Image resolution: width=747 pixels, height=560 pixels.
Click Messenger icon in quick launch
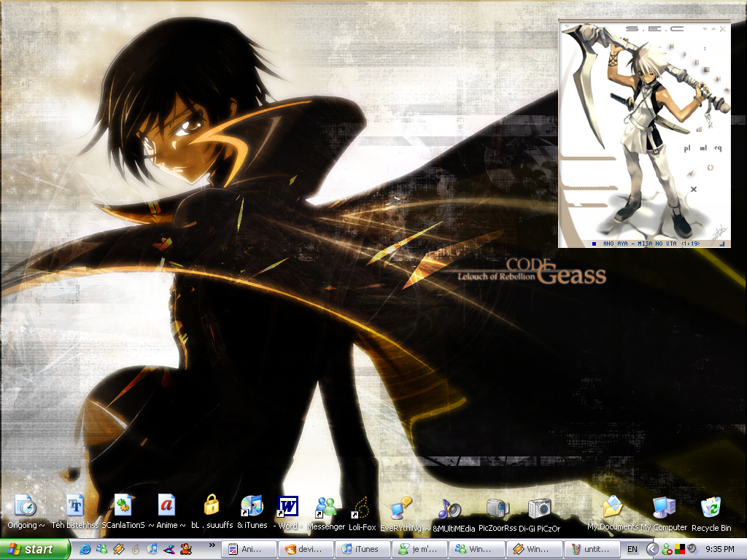102,549
